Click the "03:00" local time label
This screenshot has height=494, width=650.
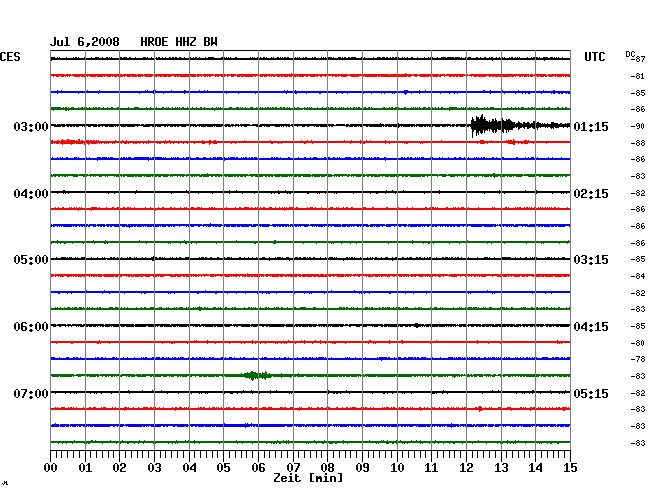pos(31,126)
